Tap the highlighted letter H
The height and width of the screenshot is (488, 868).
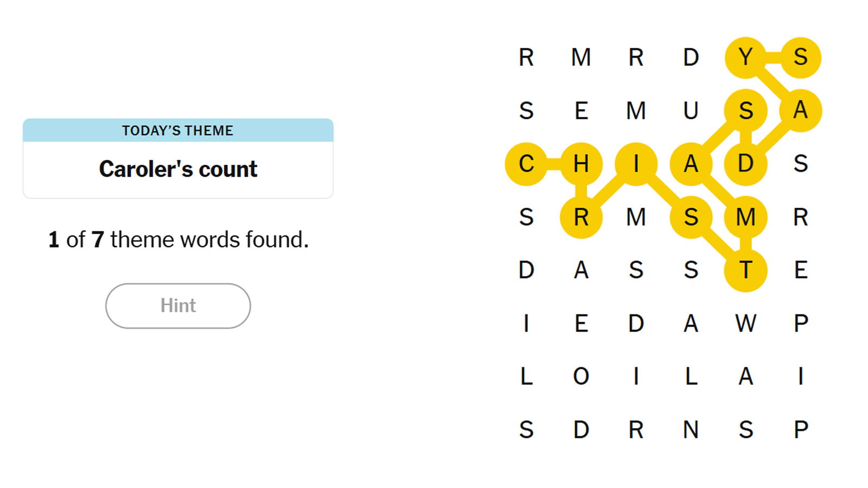click(581, 164)
